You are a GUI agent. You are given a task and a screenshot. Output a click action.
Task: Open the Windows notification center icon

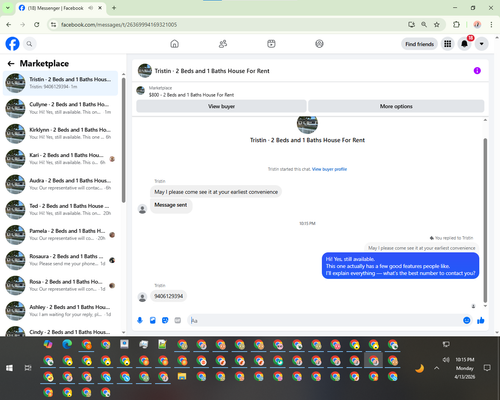click(487, 368)
